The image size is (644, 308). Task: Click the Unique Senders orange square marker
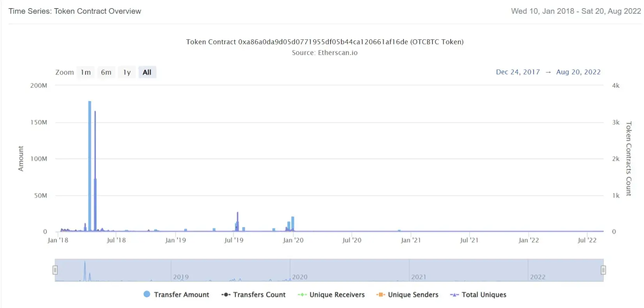[380, 295]
